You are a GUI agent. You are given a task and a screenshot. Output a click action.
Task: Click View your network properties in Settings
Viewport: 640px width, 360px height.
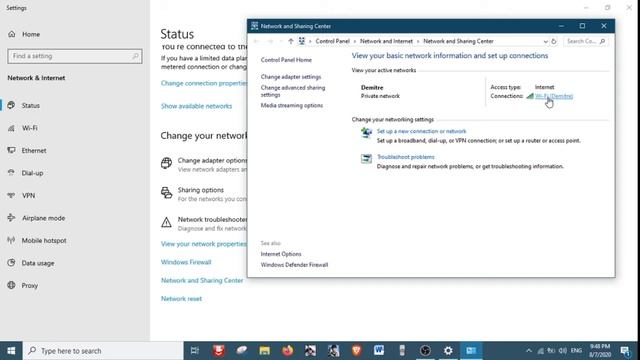click(x=204, y=244)
